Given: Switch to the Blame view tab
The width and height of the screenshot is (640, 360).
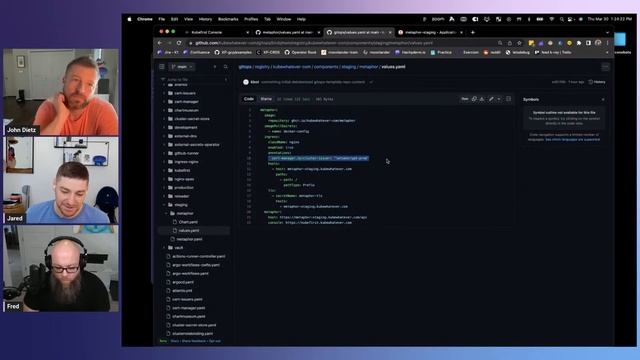Looking at the screenshot, I should click(x=266, y=99).
